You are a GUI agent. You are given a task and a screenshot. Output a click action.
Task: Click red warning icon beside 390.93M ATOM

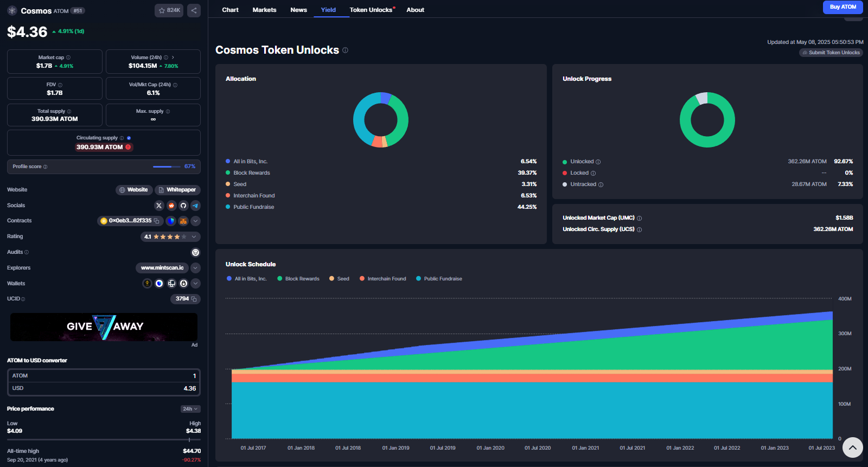[x=128, y=147]
